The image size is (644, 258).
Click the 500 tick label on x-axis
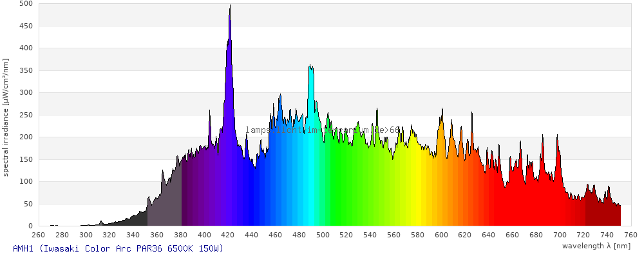[x=323, y=235]
